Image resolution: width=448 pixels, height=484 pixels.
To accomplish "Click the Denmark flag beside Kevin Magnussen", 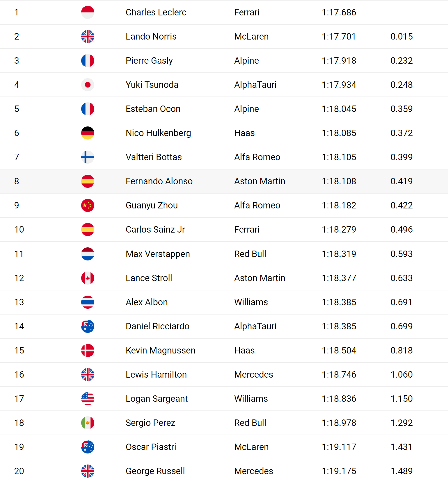I will [88, 350].
